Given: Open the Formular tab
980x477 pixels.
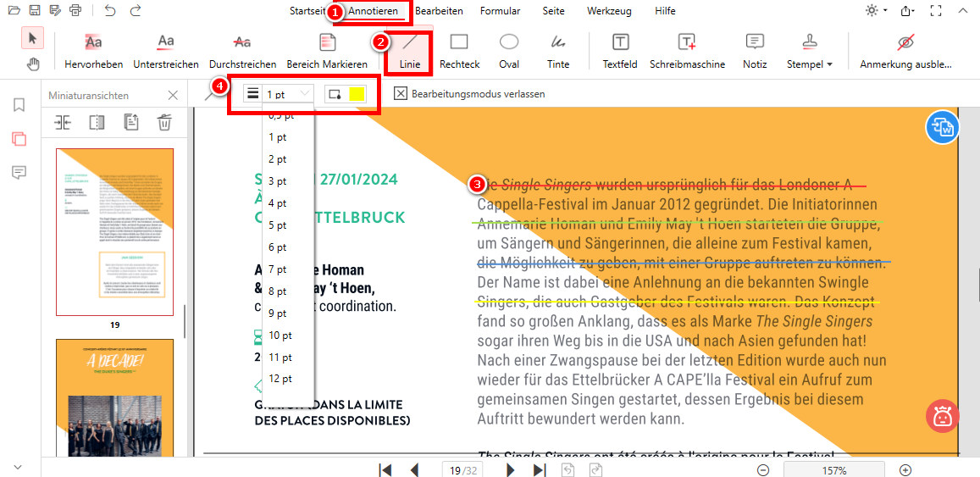Looking at the screenshot, I should [500, 11].
